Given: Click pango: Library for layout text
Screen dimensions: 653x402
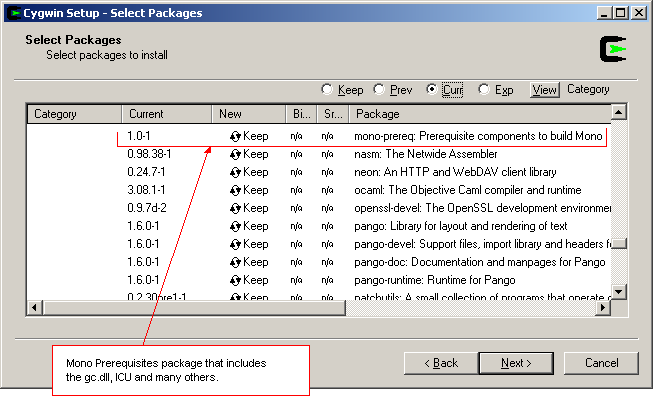Looking at the screenshot, I should 461,226.
